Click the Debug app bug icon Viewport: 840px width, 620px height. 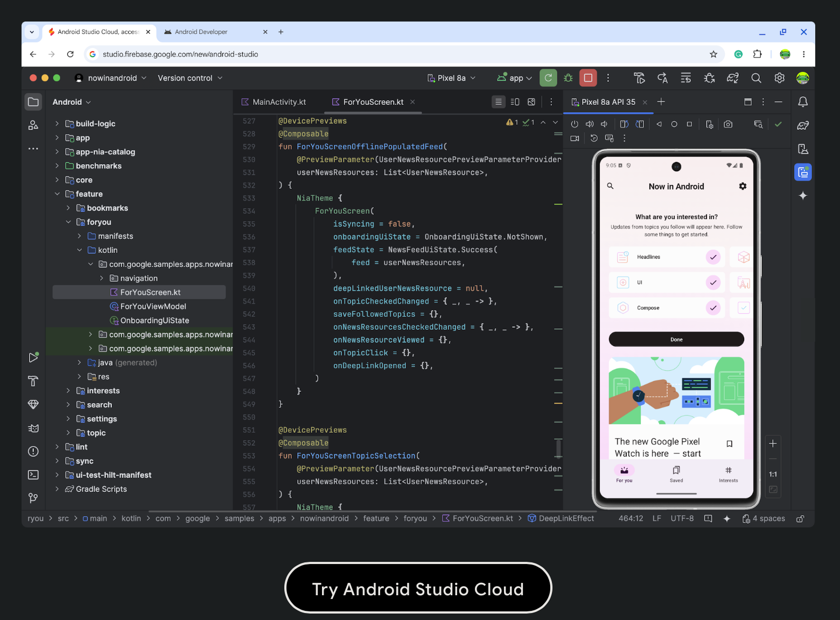pyautogui.click(x=568, y=78)
